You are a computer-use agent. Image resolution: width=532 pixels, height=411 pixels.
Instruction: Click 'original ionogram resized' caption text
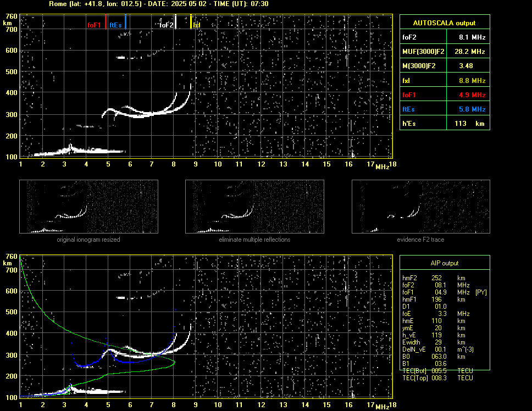pos(88,240)
